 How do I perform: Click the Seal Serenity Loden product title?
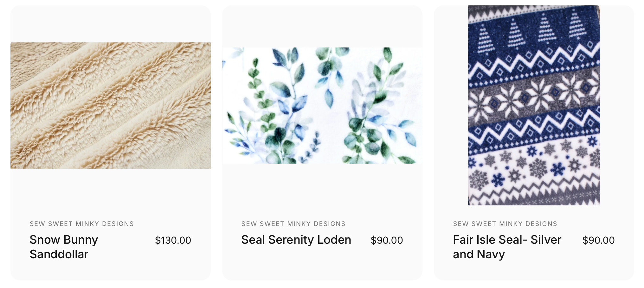[296, 240]
